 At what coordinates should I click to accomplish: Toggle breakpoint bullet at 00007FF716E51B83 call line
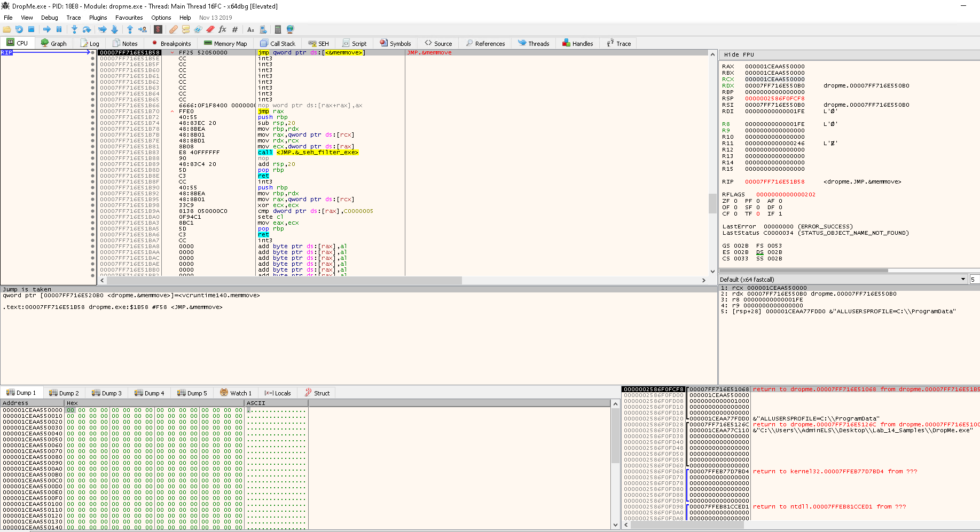(x=93, y=153)
